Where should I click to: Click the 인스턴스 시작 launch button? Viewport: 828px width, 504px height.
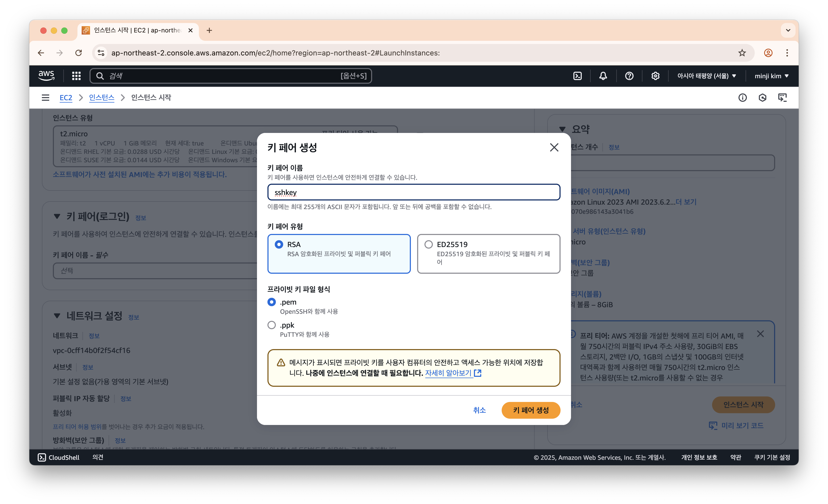(x=743, y=405)
